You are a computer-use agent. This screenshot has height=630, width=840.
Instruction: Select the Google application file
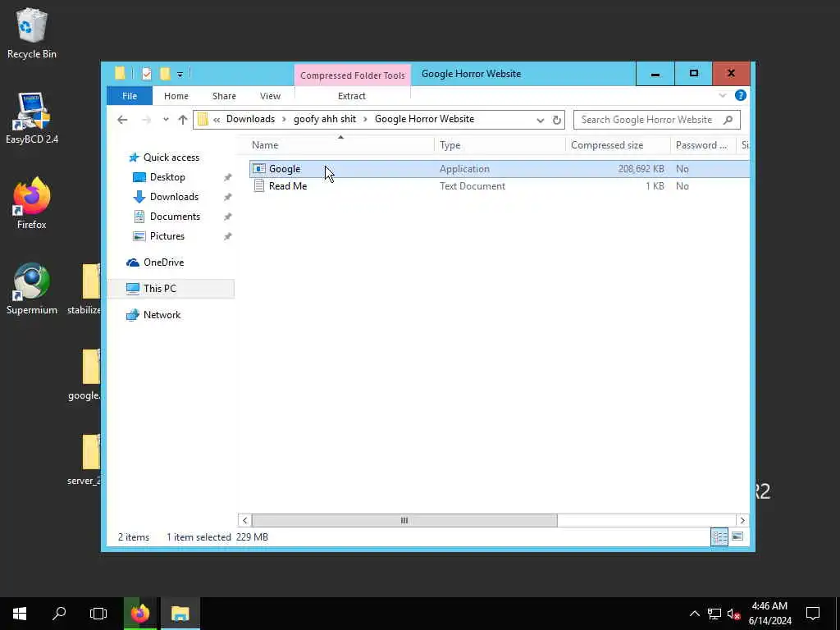tap(498, 169)
